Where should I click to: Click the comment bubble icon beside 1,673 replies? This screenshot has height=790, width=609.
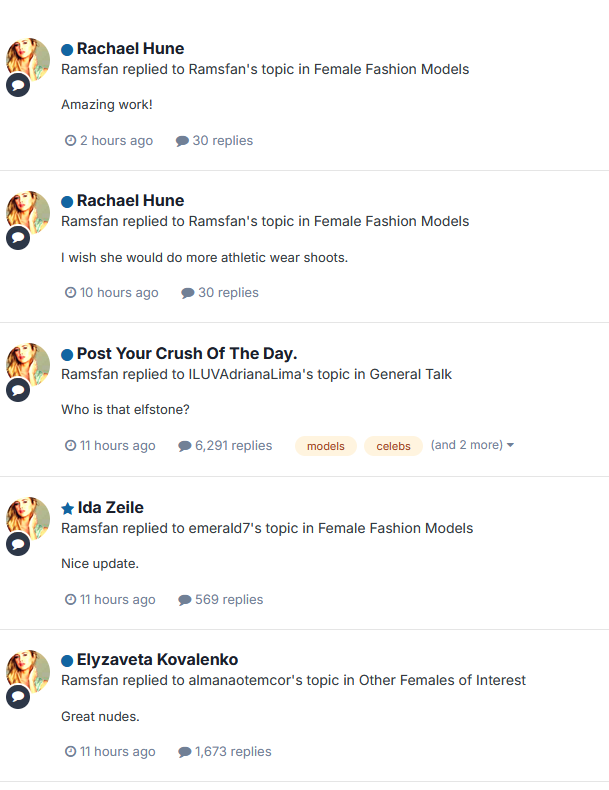(x=184, y=752)
